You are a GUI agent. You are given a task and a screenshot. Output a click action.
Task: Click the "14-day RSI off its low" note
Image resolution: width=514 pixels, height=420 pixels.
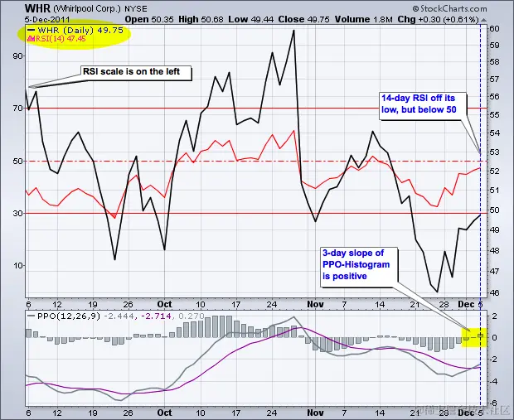423,106
